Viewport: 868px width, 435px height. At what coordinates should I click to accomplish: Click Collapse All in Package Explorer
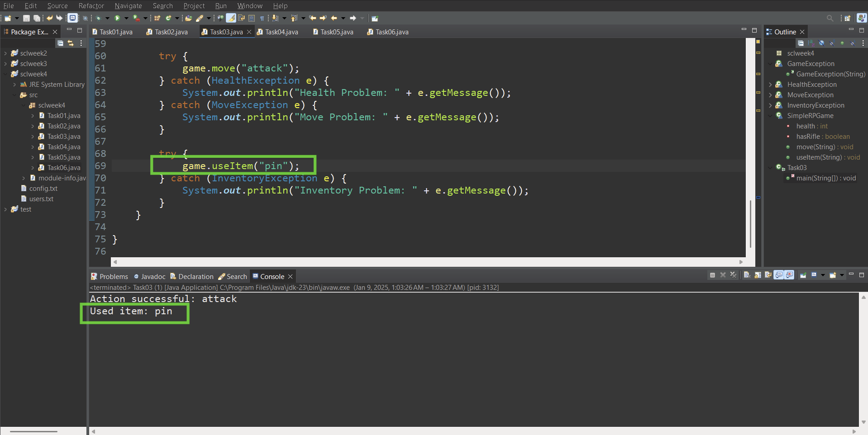[60, 43]
